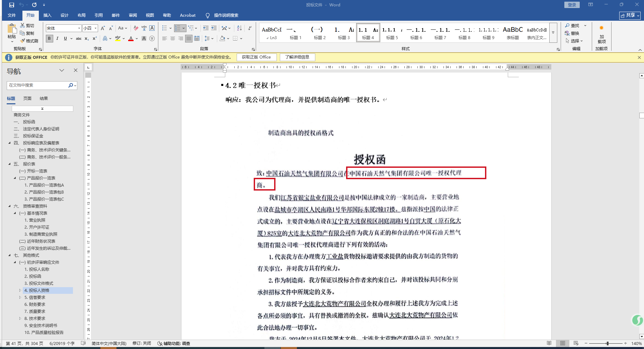Close the navigation pane
644x349 pixels.
point(76,70)
